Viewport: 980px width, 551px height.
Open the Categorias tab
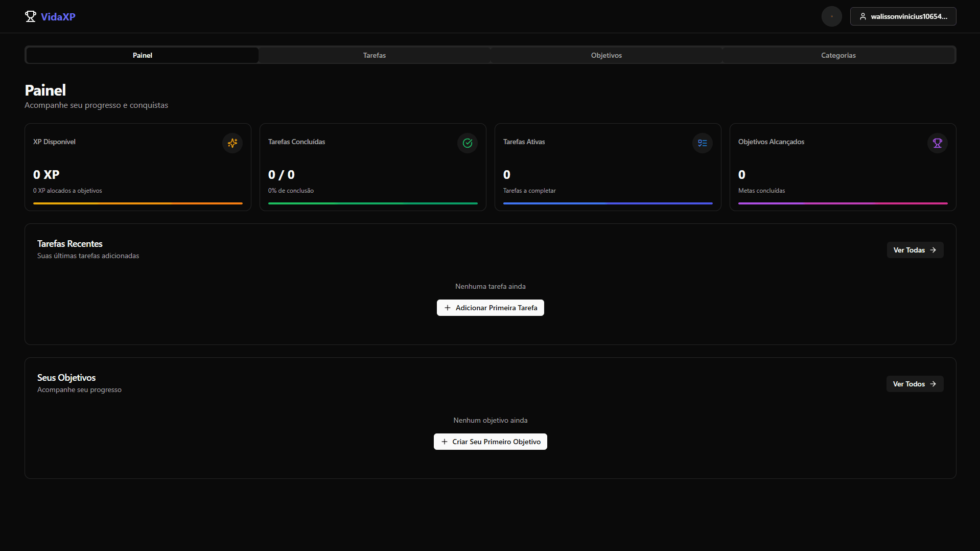838,55
